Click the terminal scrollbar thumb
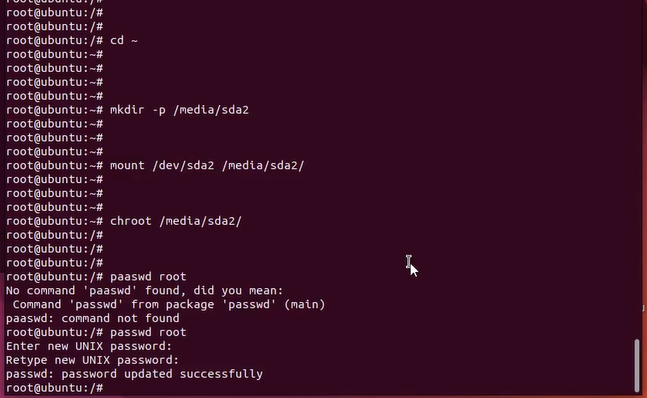The height and width of the screenshot is (398, 647). 637,365
